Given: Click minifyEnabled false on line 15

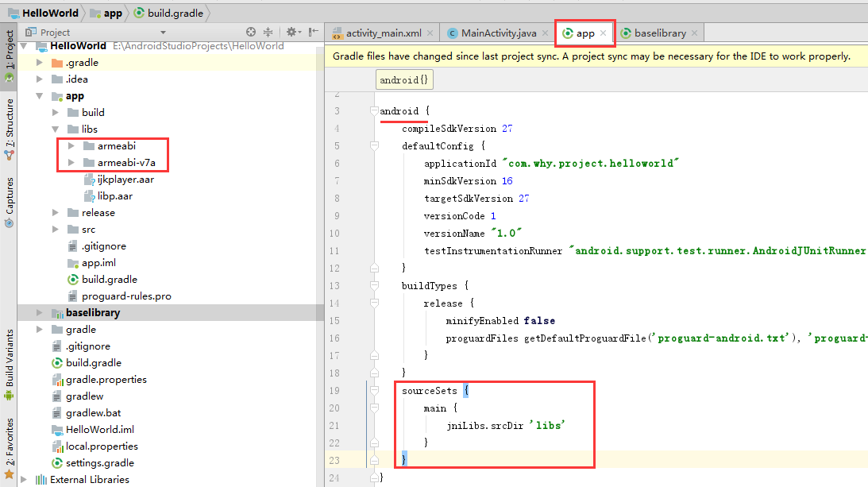Looking at the screenshot, I should tap(500, 320).
